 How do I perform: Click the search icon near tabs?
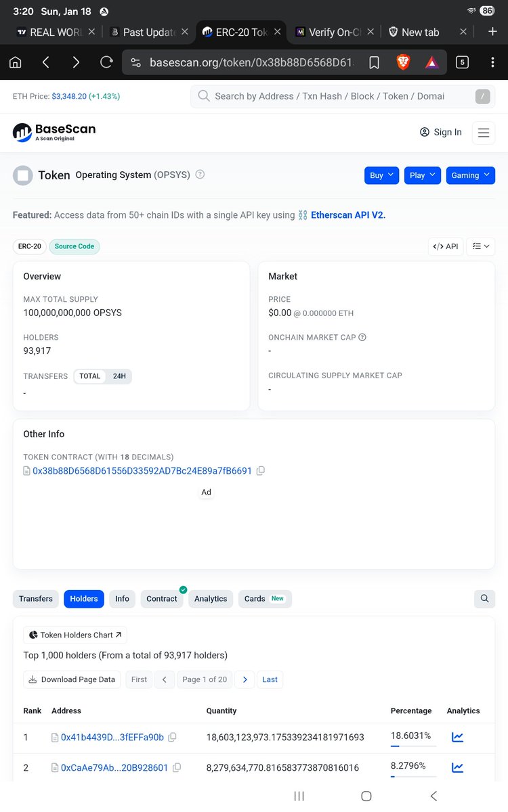pyautogui.click(x=484, y=599)
